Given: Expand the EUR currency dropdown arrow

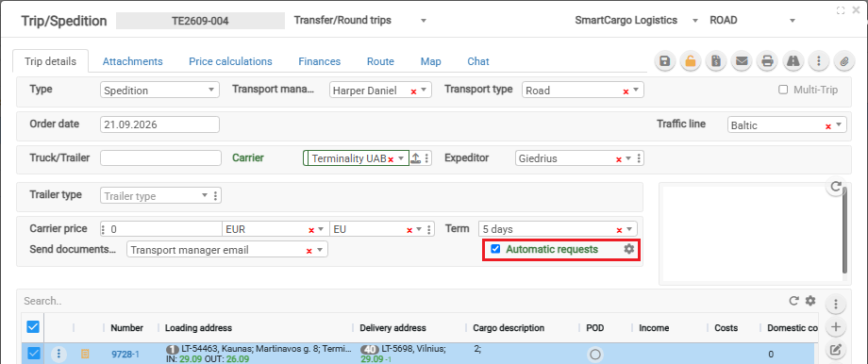Looking at the screenshot, I should pyautogui.click(x=322, y=229).
